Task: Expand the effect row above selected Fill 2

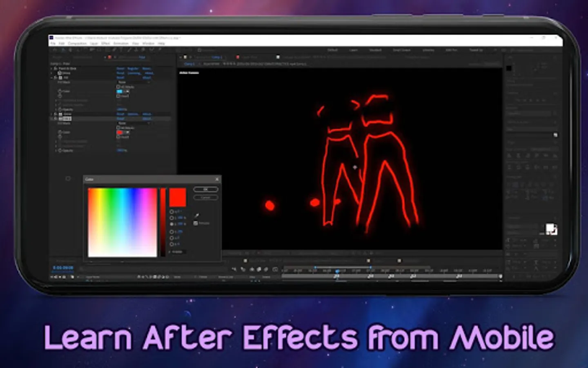Action: (51, 114)
